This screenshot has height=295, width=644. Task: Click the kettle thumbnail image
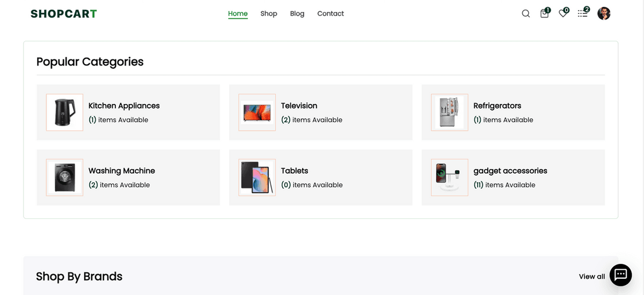pos(64,113)
